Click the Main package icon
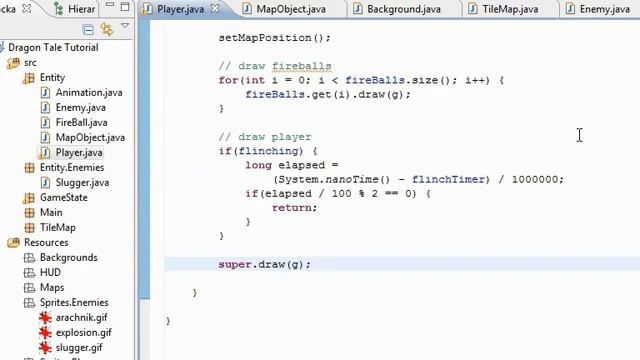Image resolution: width=640 pixels, height=360 pixels. coord(29,213)
